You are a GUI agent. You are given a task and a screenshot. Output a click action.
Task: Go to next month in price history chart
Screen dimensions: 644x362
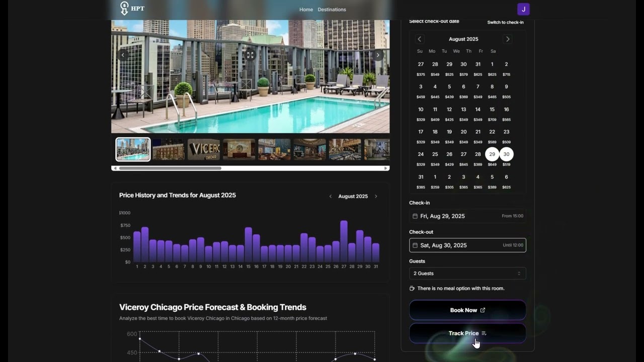[376, 197]
